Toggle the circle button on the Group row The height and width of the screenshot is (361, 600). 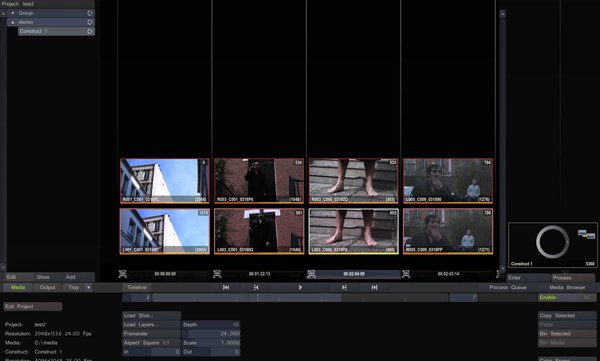(90, 13)
